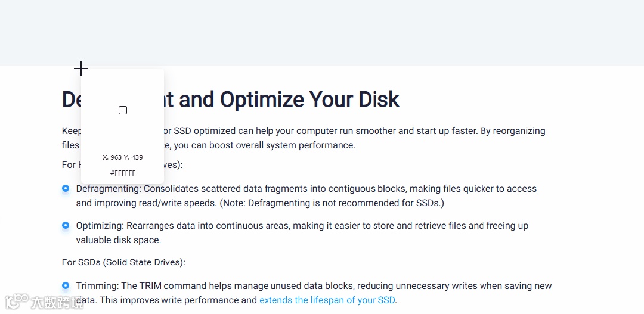Click the blue bullet beside Defragmenting

coord(66,189)
